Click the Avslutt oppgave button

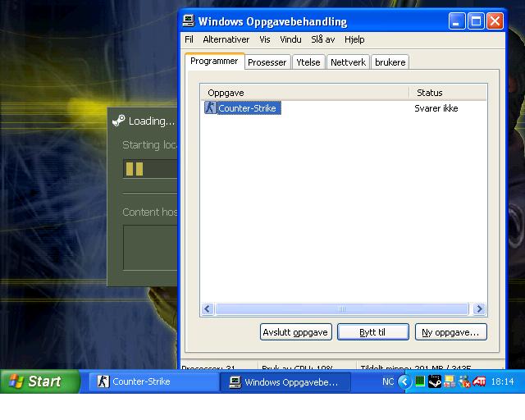[295, 332]
